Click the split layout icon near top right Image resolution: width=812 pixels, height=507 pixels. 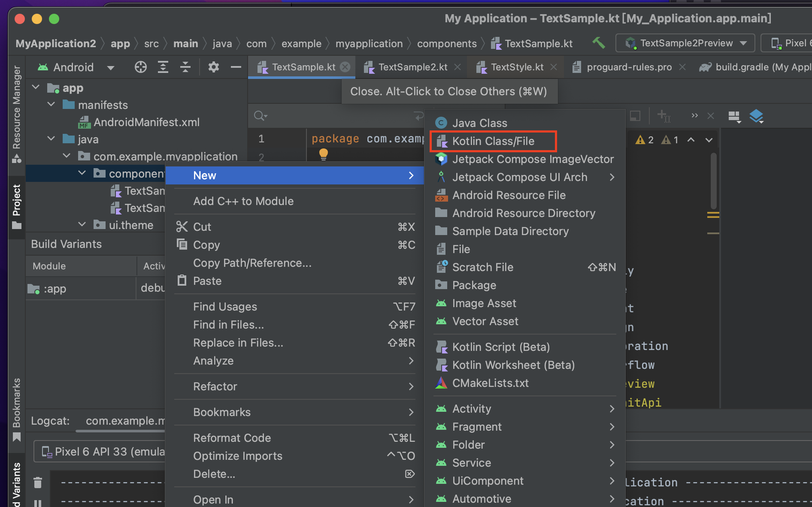tap(735, 116)
